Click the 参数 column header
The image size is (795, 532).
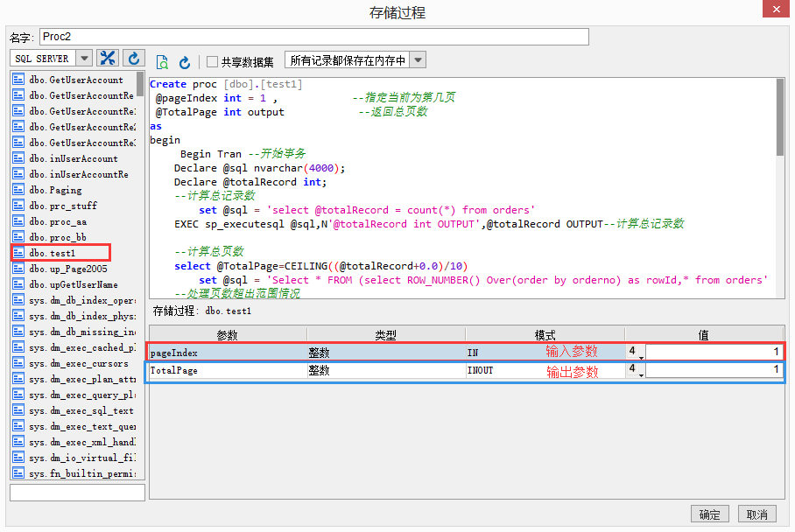pyautogui.click(x=228, y=334)
